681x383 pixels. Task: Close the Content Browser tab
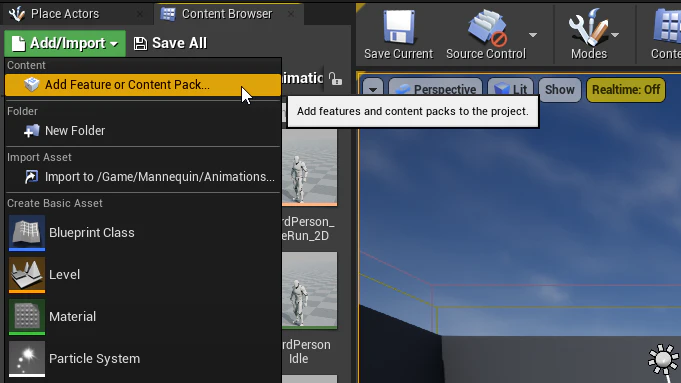(x=291, y=14)
